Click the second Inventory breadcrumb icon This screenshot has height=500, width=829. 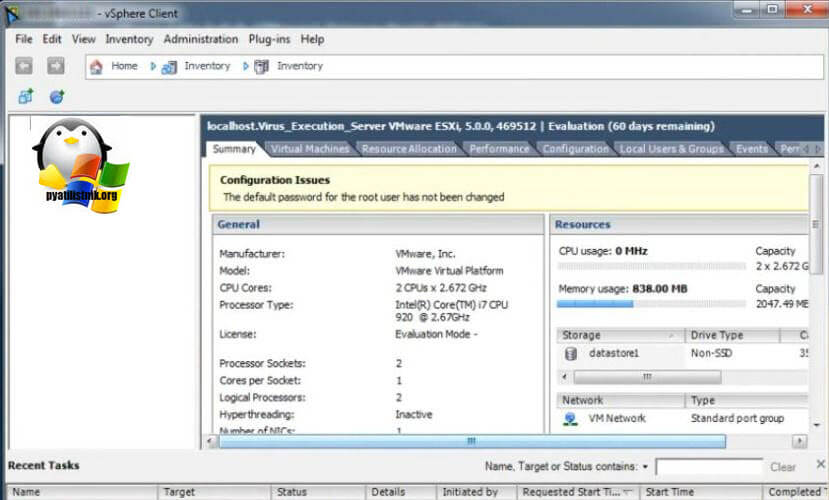[x=262, y=67]
